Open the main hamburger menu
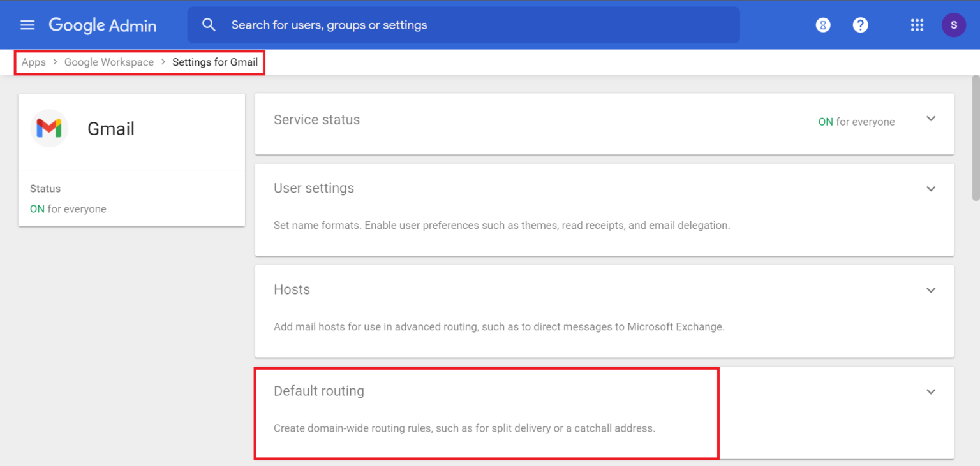Viewport: 980px width, 466px height. click(x=27, y=25)
